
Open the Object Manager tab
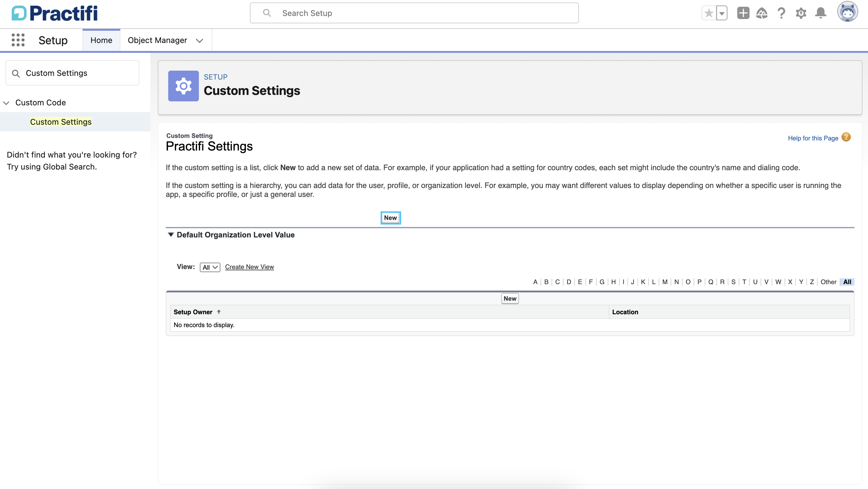[157, 40]
